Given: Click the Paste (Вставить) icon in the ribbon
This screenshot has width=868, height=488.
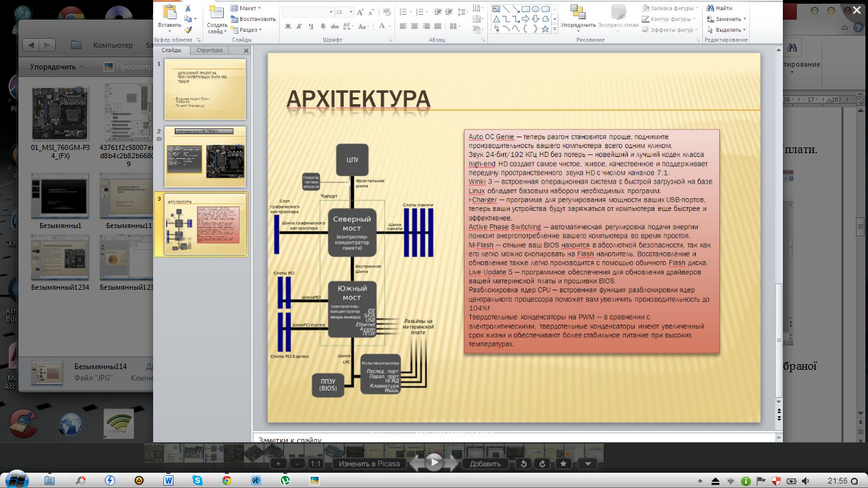Looking at the screenshot, I should [170, 12].
